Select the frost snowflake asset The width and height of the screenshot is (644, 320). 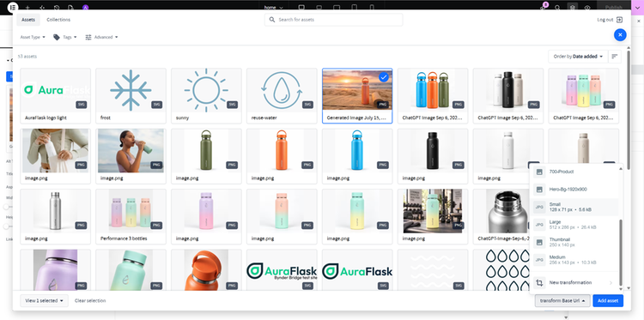coord(131,95)
